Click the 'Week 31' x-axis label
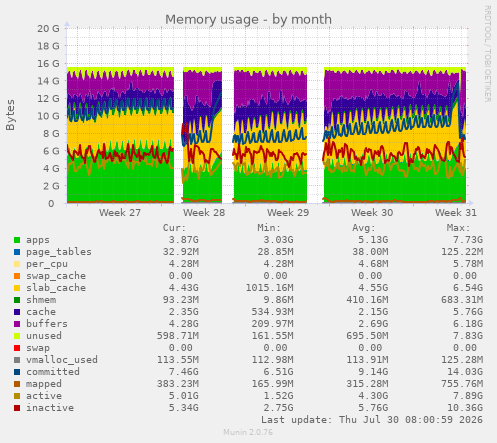The image size is (497, 443). coord(456,213)
